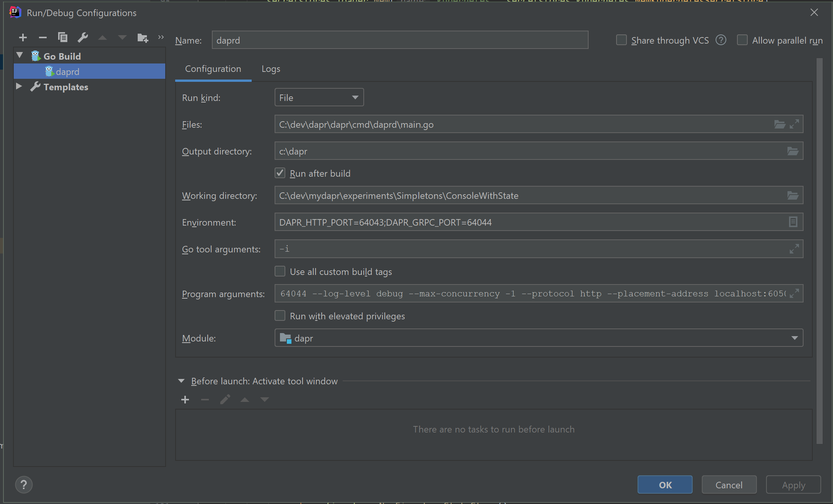The height and width of the screenshot is (504, 833).
Task: Create a new folder for configurations
Action: pyautogui.click(x=143, y=37)
